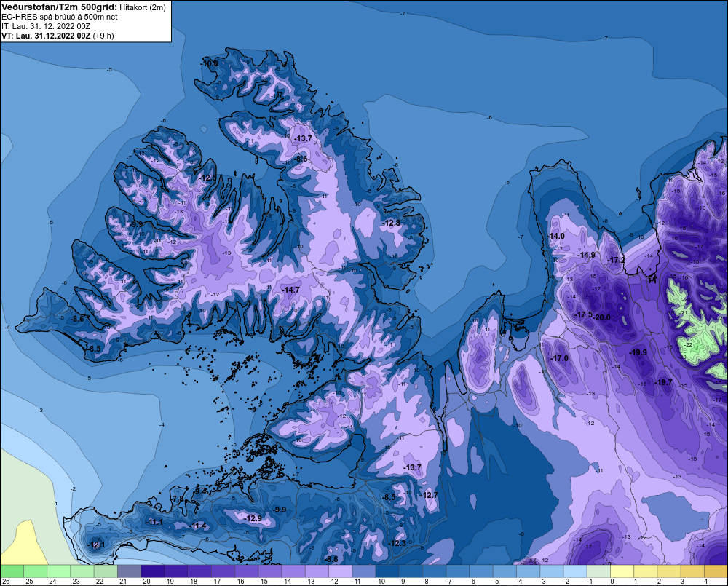The width and height of the screenshot is (728, 586).
Task: Select the light blue -2 legend swatch
Action: (575, 571)
